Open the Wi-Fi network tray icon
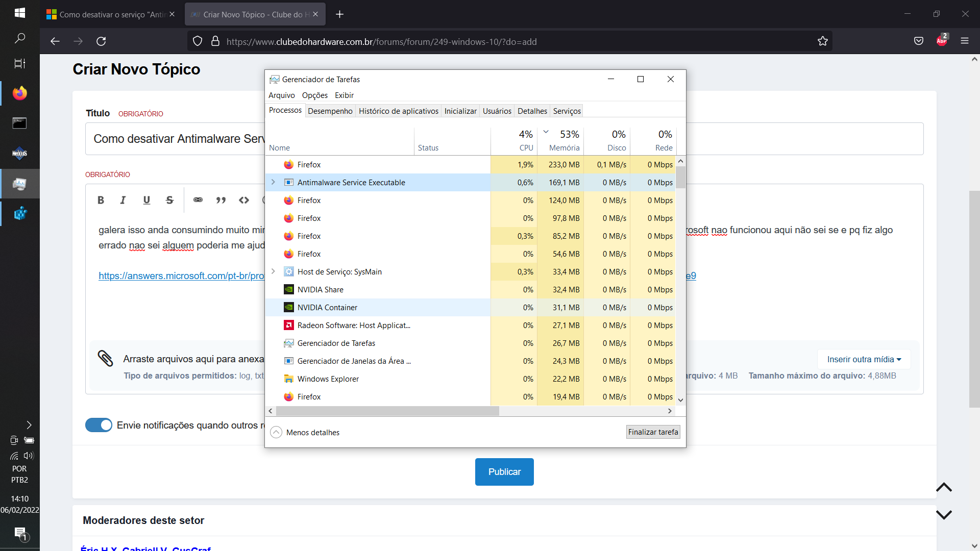 tap(14, 456)
